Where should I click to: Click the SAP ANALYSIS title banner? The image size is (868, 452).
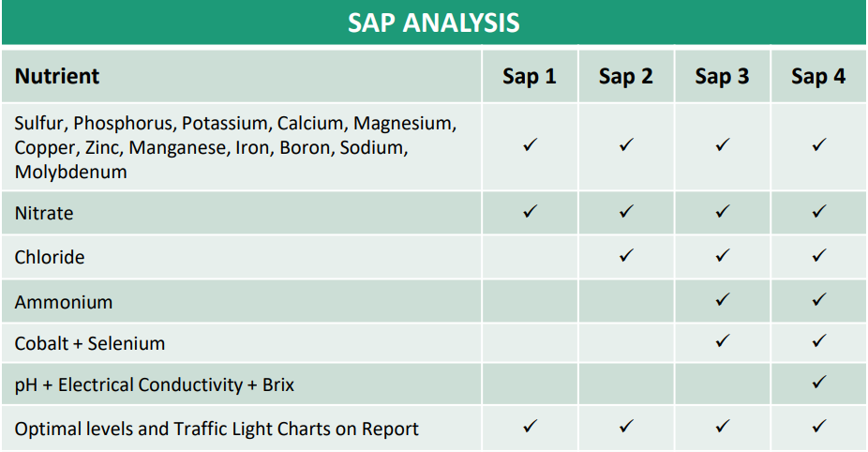[434, 23]
